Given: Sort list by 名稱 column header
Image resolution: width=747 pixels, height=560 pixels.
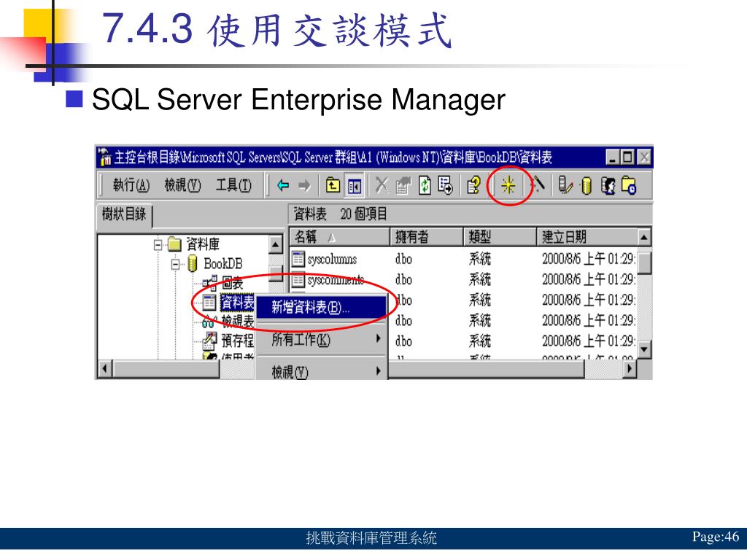Looking at the screenshot, I should 340,237.
